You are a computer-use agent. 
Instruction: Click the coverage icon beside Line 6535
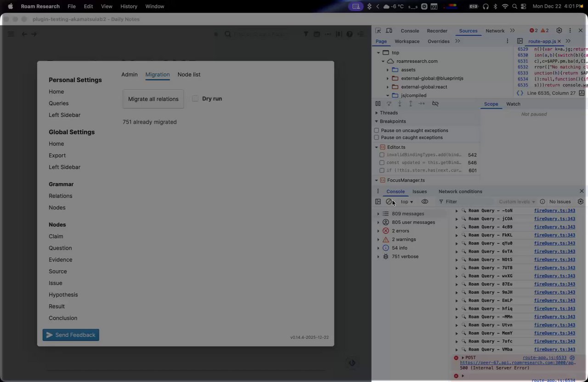582,93
